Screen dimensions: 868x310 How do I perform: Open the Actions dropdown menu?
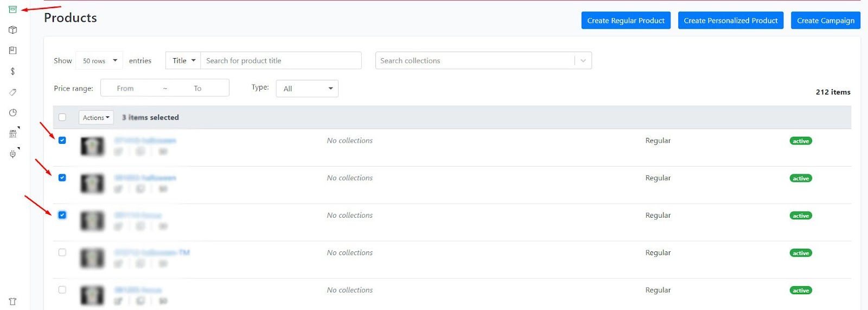click(96, 117)
